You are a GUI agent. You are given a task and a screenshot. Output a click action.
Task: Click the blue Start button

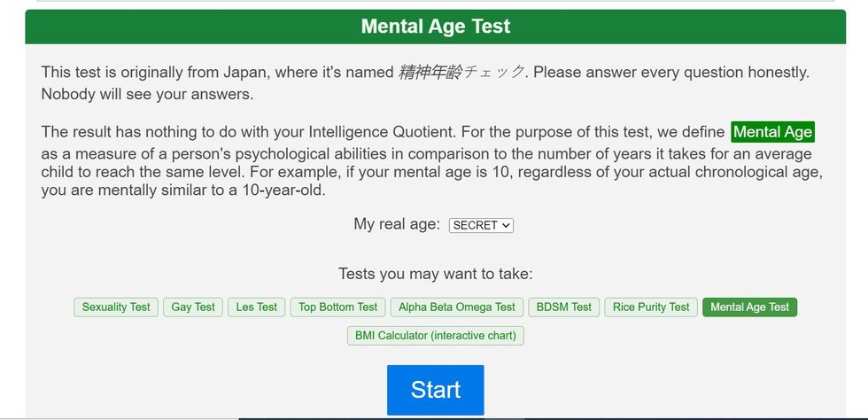point(435,390)
